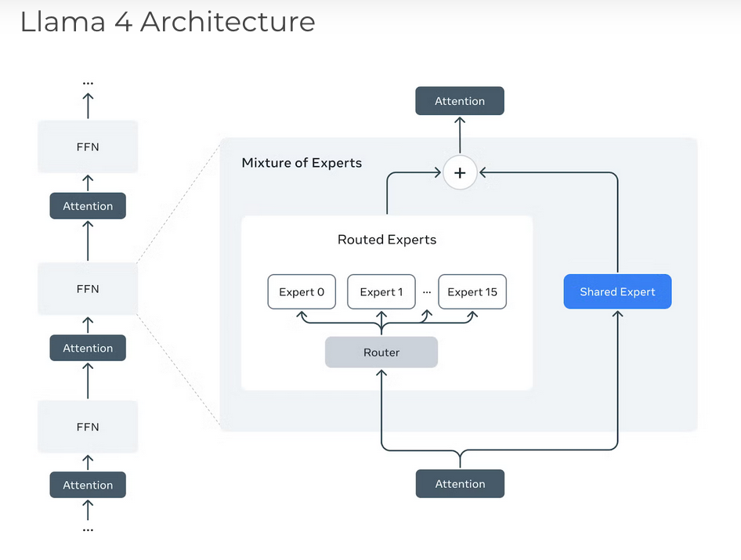741x560 pixels.
Task: Click the ellipsis below the left stack
Action: tap(88, 530)
